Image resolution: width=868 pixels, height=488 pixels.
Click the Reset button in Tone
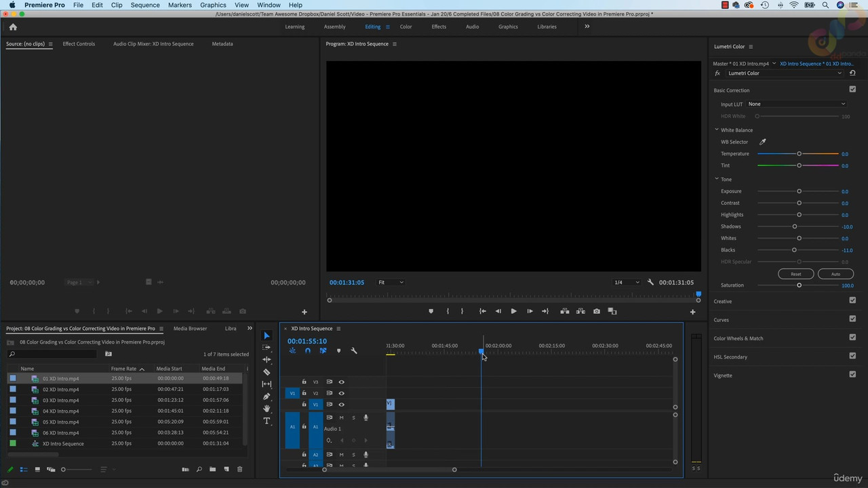796,274
